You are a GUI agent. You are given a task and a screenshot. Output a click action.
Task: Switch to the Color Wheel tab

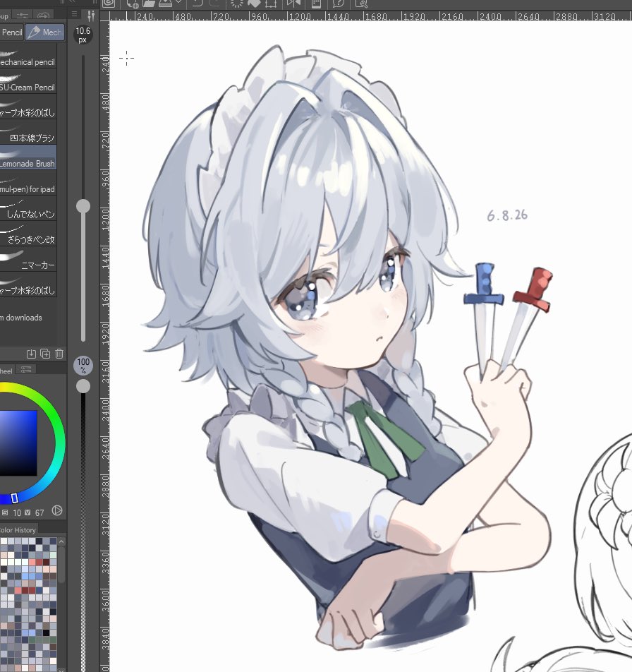[x=6, y=371]
